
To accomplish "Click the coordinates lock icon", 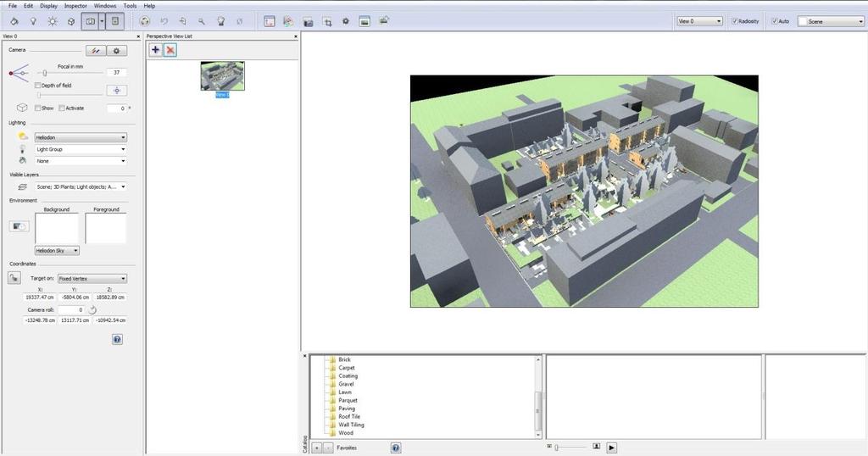I will point(14,278).
